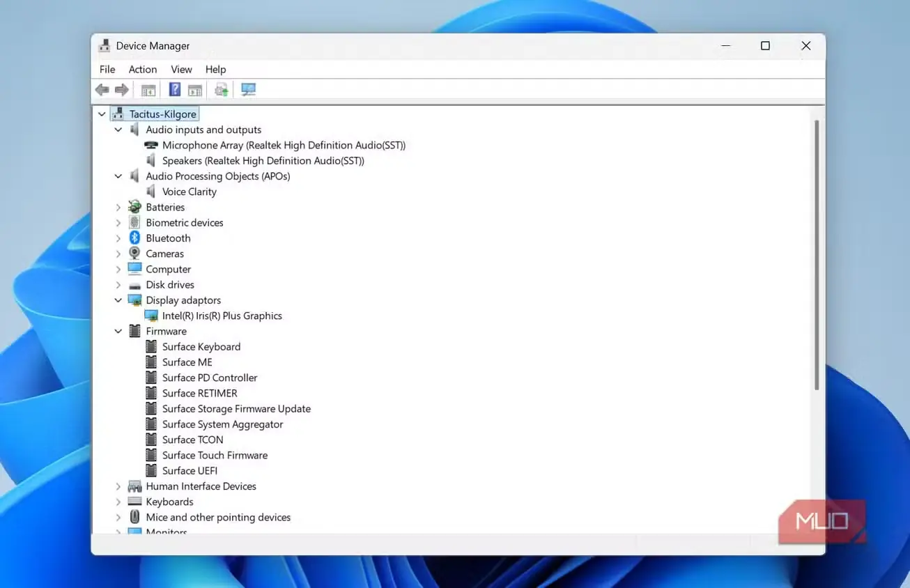Expand the Disk drives category
The image size is (910, 588).
(x=118, y=285)
